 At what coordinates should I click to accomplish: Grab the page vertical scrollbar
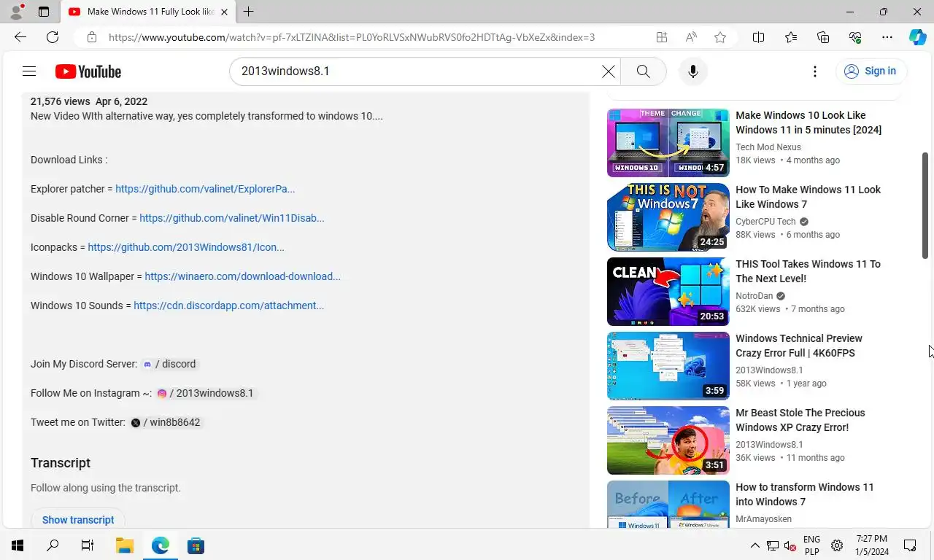[925, 205]
